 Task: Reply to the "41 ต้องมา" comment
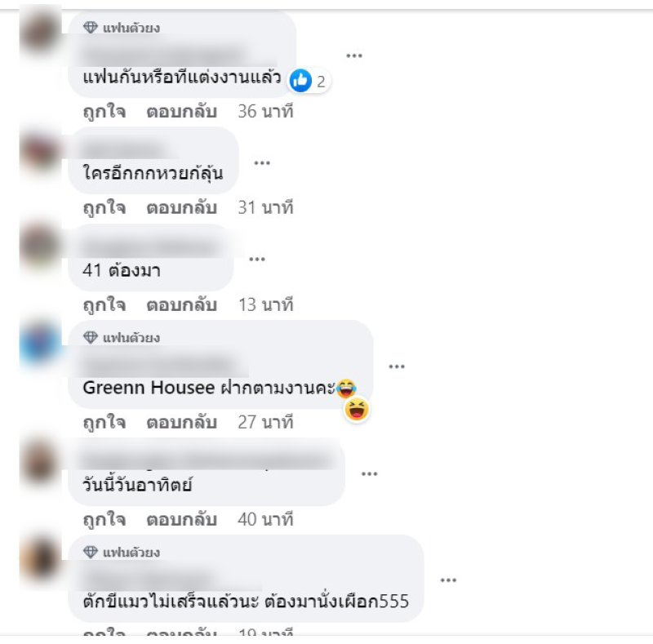(181, 304)
